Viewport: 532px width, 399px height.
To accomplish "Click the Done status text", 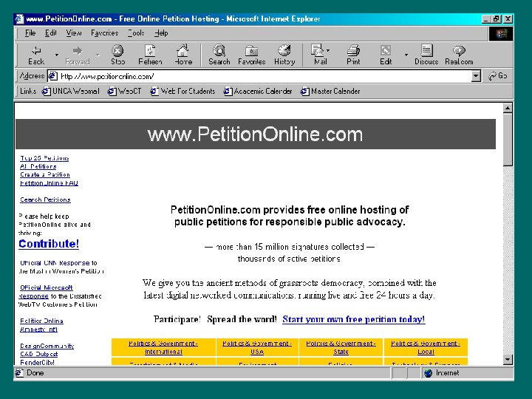I will (35, 373).
